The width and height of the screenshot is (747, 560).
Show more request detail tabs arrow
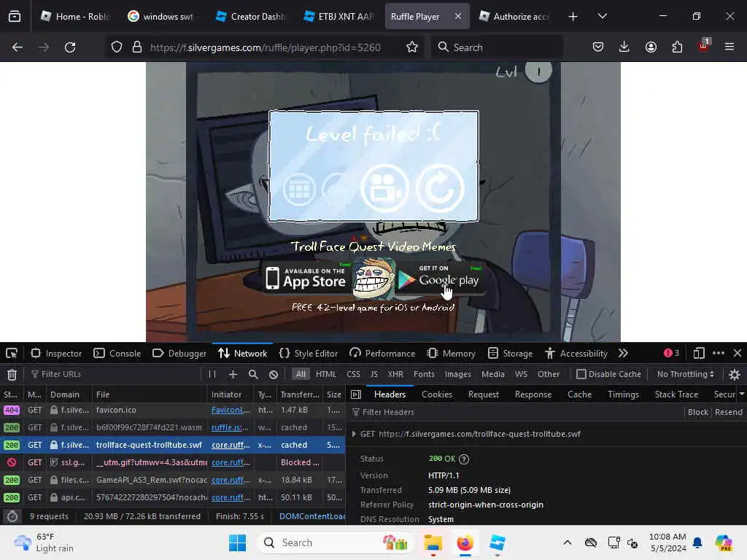point(742,394)
